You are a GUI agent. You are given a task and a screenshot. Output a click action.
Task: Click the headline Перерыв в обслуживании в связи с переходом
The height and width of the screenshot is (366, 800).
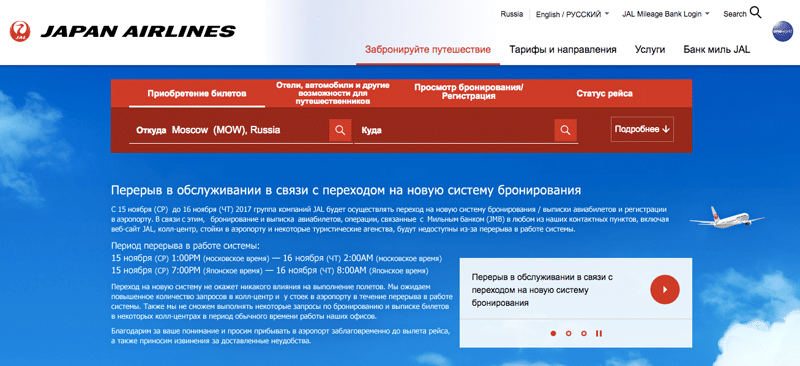[x=346, y=191]
